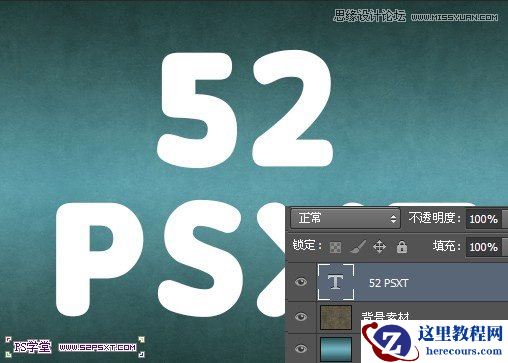Click the opacity 100% value field
Viewport: 508px width, 363px height.
click(483, 219)
